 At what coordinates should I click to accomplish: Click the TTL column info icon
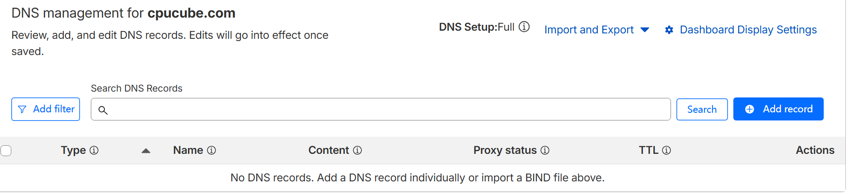coord(666,150)
